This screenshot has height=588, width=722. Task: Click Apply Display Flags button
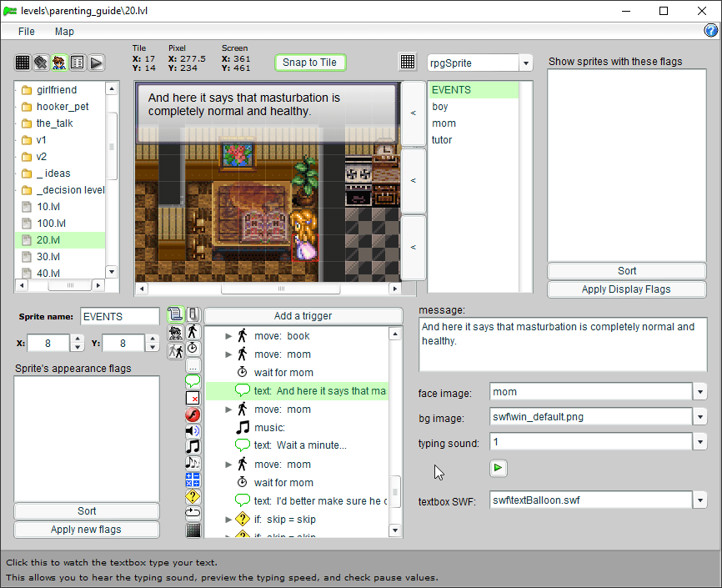click(626, 289)
